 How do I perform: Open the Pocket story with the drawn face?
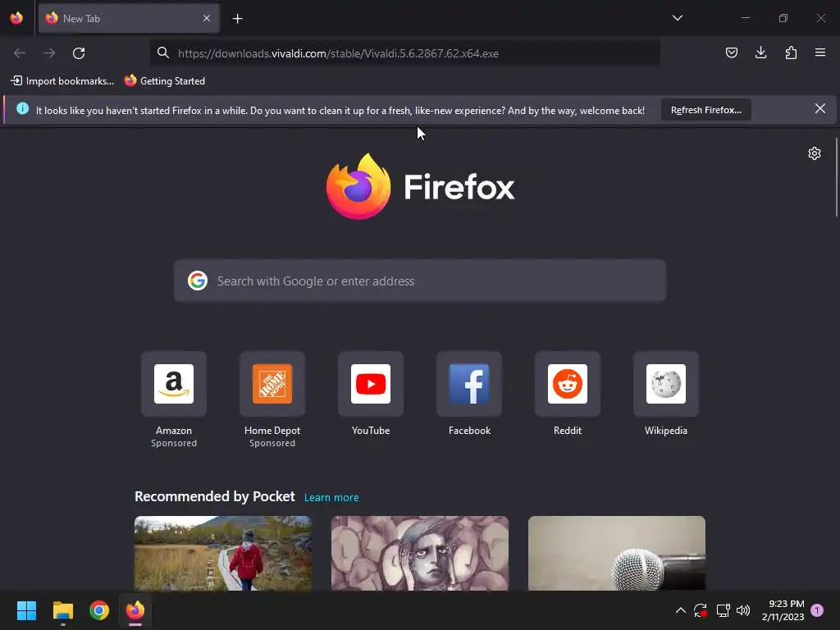click(x=420, y=554)
